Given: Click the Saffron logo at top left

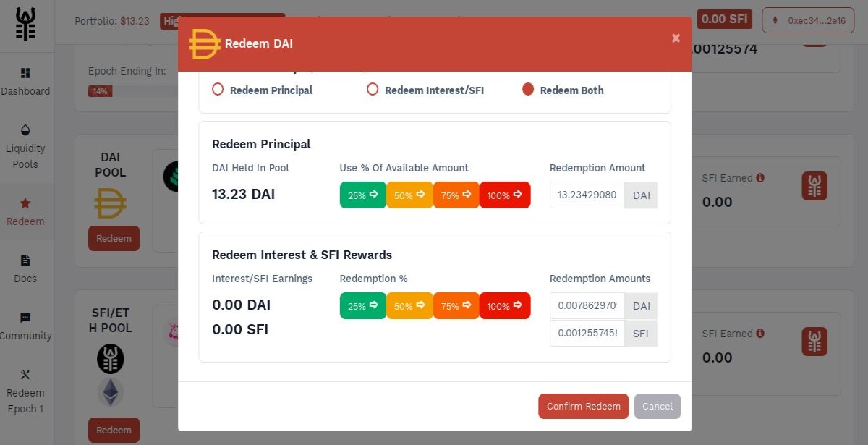Looking at the screenshot, I should pos(26,25).
